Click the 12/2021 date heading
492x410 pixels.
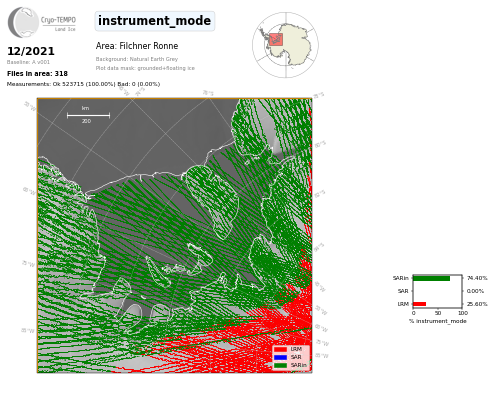coord(31,51)
